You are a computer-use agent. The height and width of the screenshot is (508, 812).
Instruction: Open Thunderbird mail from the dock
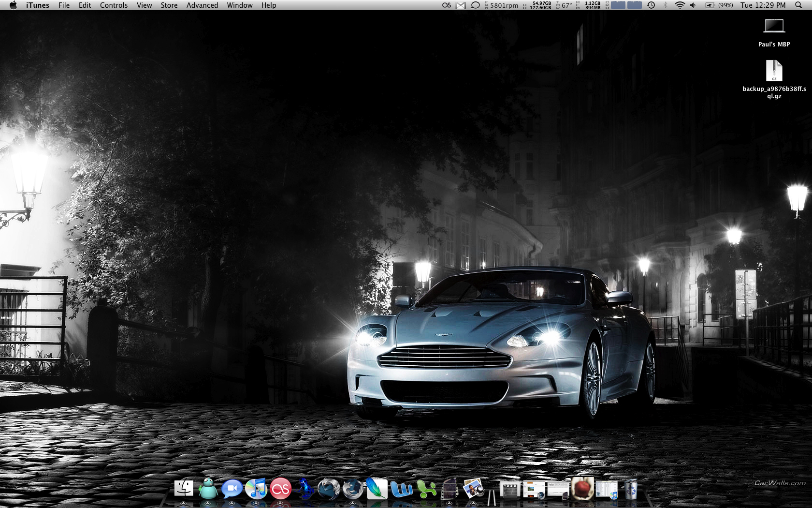[x=329, y=489]
